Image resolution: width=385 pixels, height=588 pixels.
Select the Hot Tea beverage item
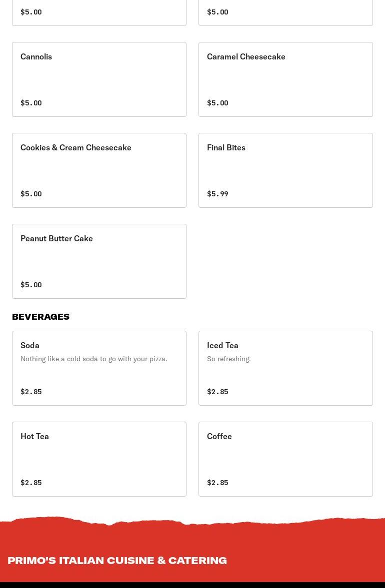pos(99,459)
